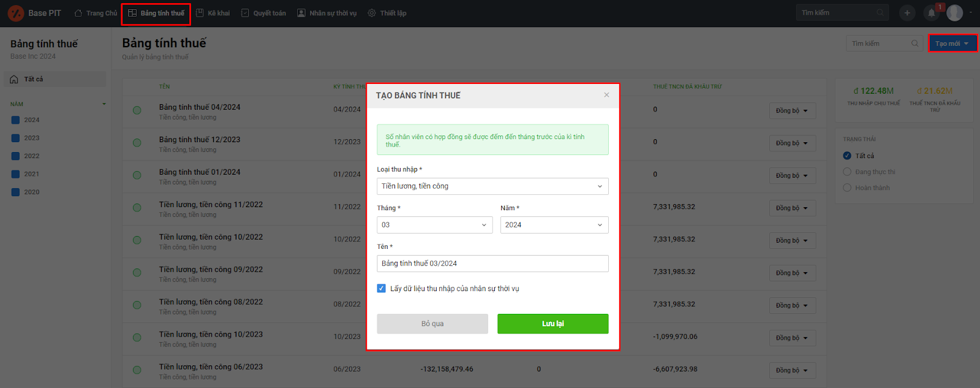Screen dimensions: 980x388
Task: Click the Base PIT logo icon
Action: point(16,13)
